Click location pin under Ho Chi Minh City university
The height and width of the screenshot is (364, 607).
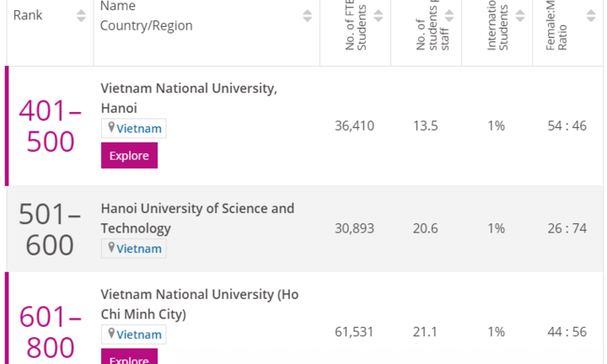110,334
